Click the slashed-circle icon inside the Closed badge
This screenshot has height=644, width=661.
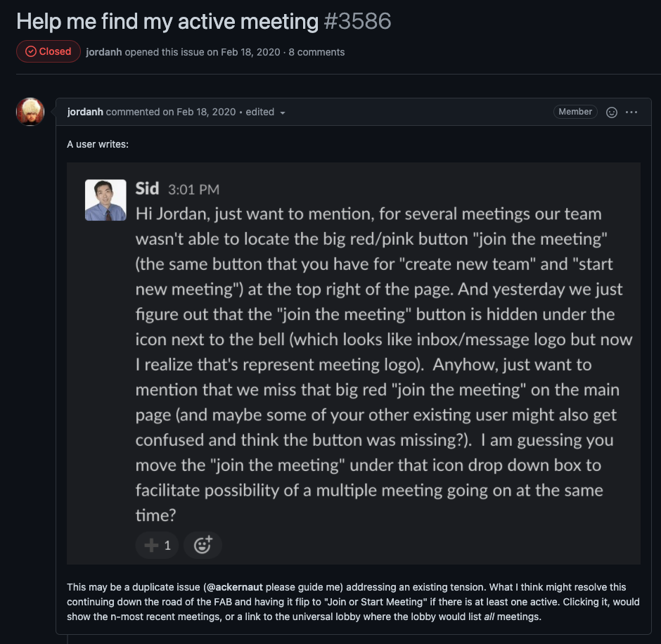(29, 51)
